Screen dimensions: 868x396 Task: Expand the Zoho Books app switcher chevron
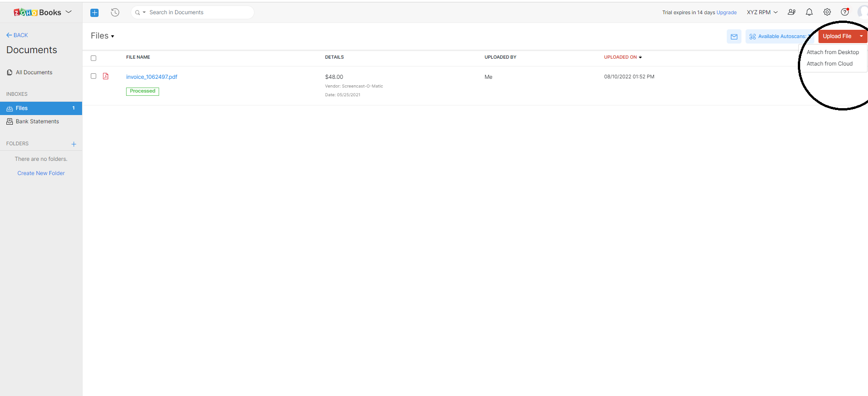coord(69,12)
